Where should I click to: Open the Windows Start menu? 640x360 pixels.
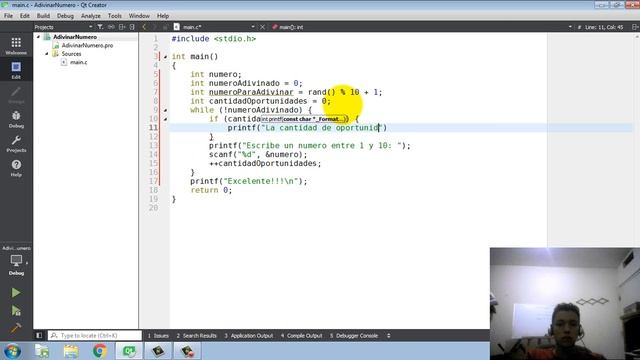12,351
